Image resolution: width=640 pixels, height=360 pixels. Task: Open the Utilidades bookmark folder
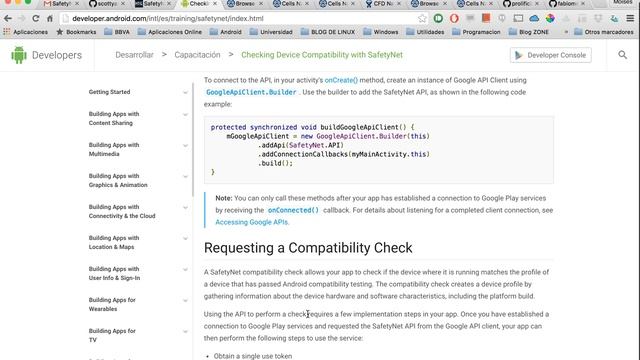pos(425,32)
